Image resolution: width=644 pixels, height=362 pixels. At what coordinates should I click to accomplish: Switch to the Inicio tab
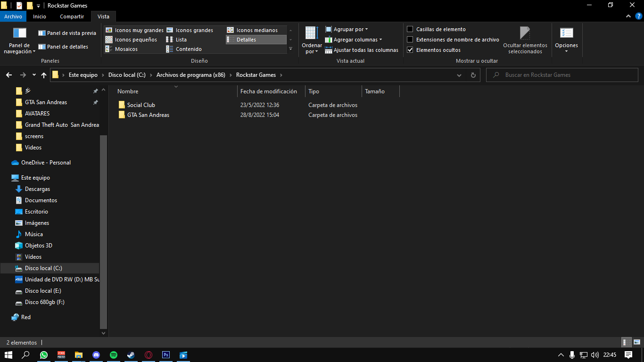click(x=40, y=16)
